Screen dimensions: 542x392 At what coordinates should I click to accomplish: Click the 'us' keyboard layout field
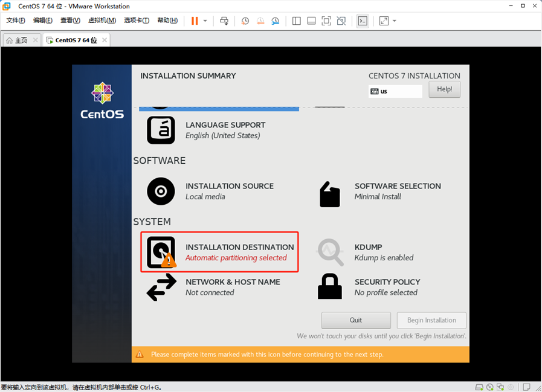tap(395, 91)
